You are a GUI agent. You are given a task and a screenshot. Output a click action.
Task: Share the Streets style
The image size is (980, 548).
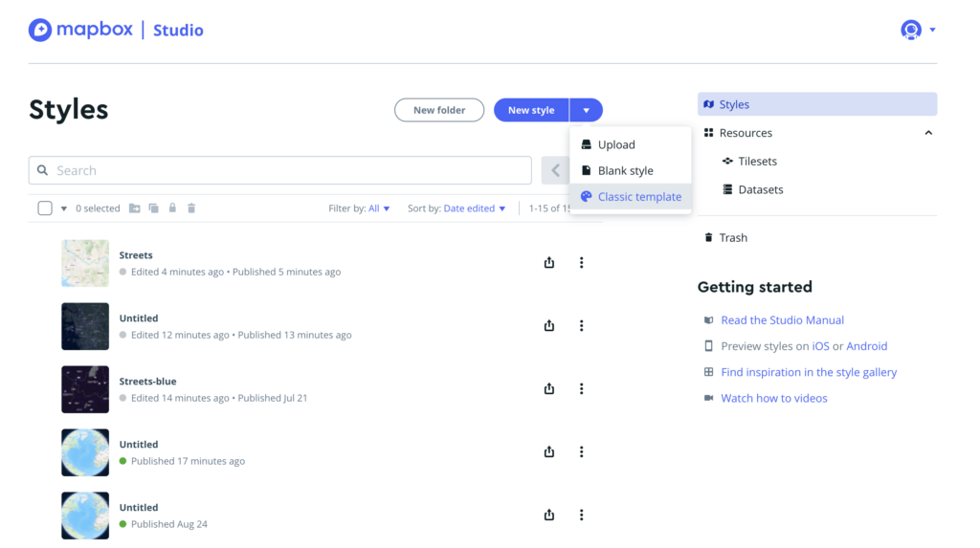[x=548, y=262]
